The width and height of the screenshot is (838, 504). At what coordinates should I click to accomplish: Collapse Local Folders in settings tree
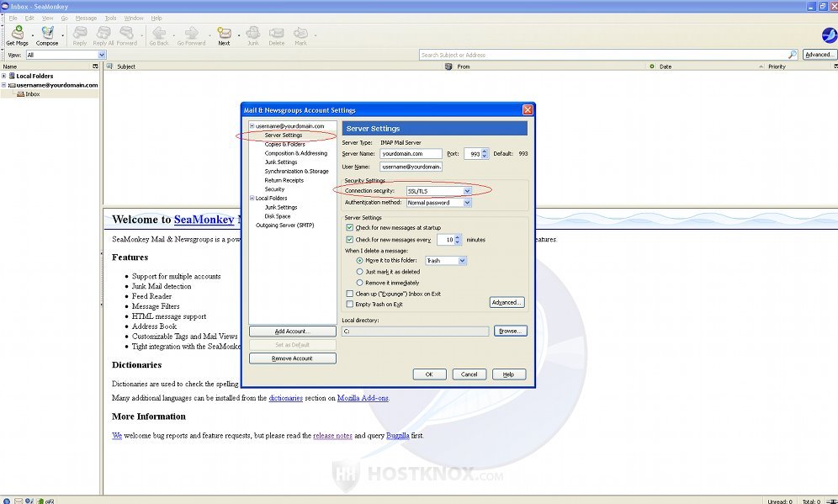pos(252,199)
